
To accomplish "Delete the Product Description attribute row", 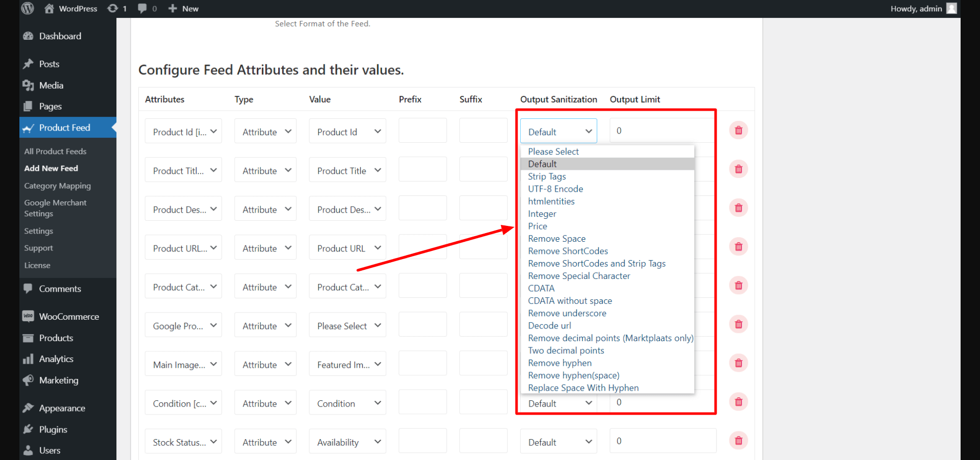I will click(x=739, y=208).
